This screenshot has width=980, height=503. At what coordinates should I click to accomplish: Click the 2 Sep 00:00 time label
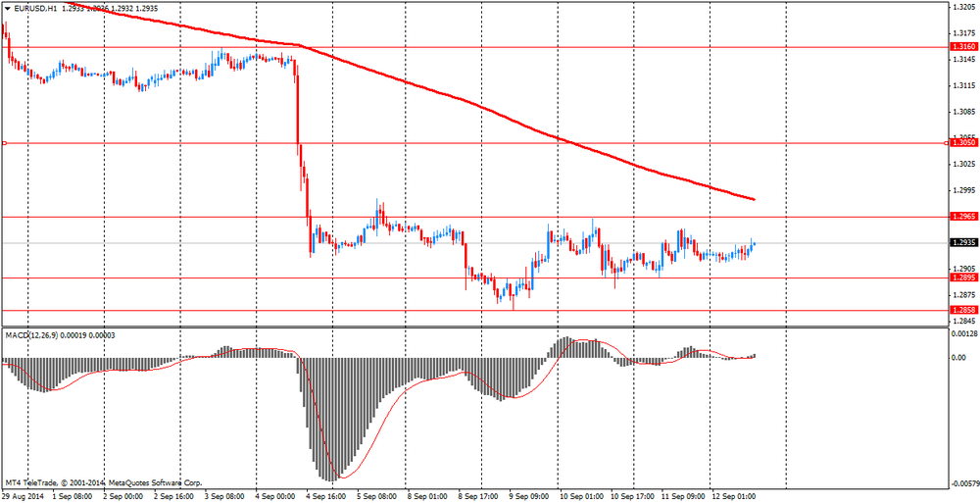[122, 497]
